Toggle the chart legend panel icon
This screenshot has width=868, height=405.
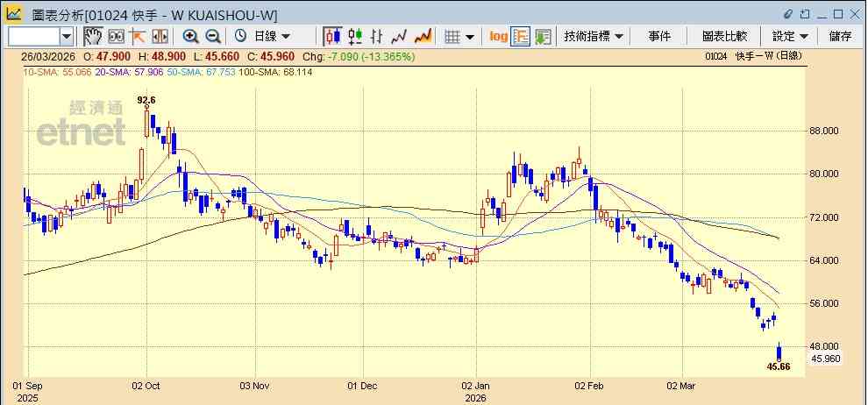(520, 37)
